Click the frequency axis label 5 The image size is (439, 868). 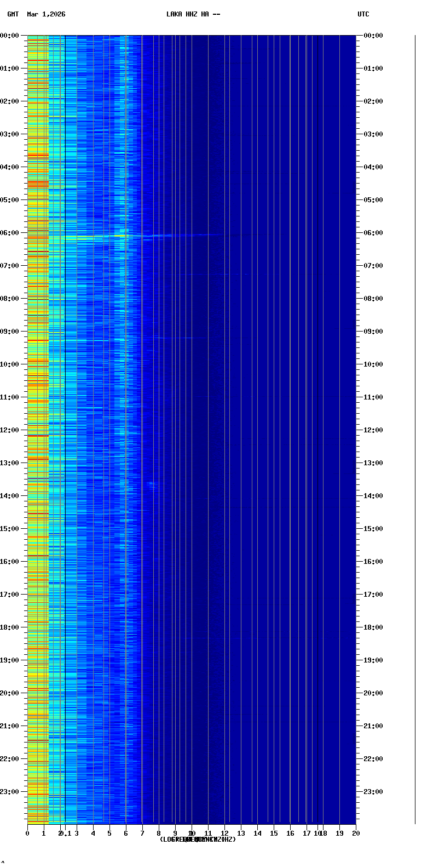(x=109, y=833)
